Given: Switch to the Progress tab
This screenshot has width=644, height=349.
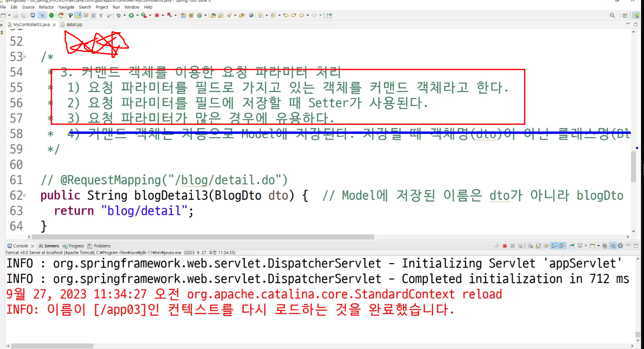Looking at the screenshot, I should [x=73, y=246].
